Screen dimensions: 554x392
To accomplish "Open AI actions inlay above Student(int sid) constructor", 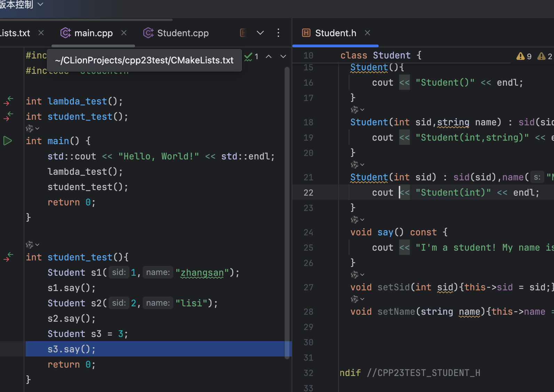I will 357,165.
